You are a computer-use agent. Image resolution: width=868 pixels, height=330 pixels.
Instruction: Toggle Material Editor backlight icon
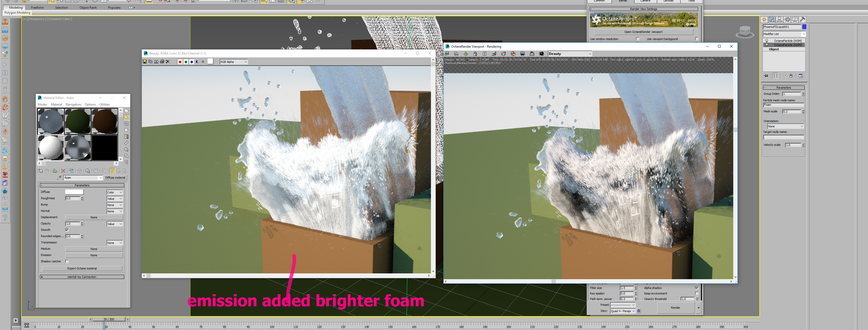126,117
